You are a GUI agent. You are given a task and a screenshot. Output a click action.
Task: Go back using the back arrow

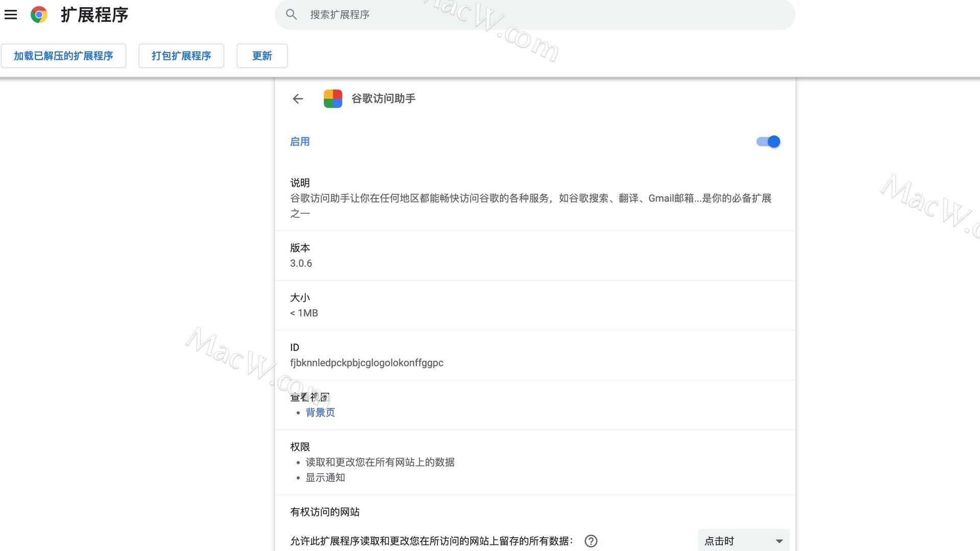298,98
